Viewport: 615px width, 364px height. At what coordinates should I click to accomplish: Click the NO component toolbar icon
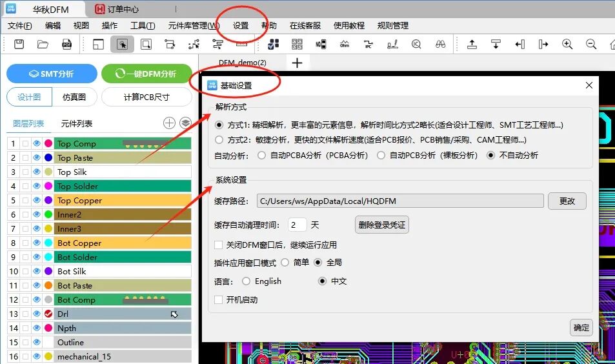[x=321, y=45]
